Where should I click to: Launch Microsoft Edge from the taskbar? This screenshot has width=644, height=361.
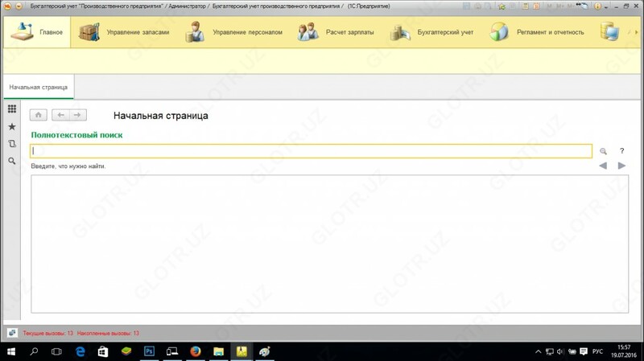[x=80, y=351]
